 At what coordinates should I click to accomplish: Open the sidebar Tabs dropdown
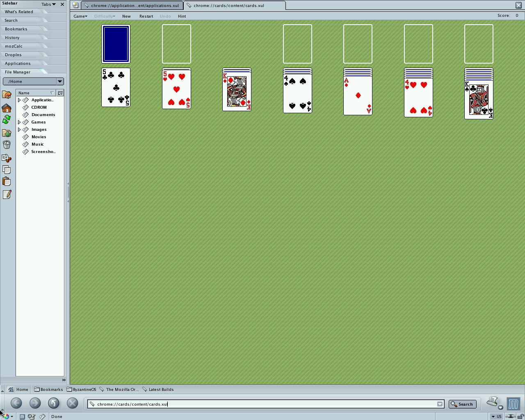[48, 4]
